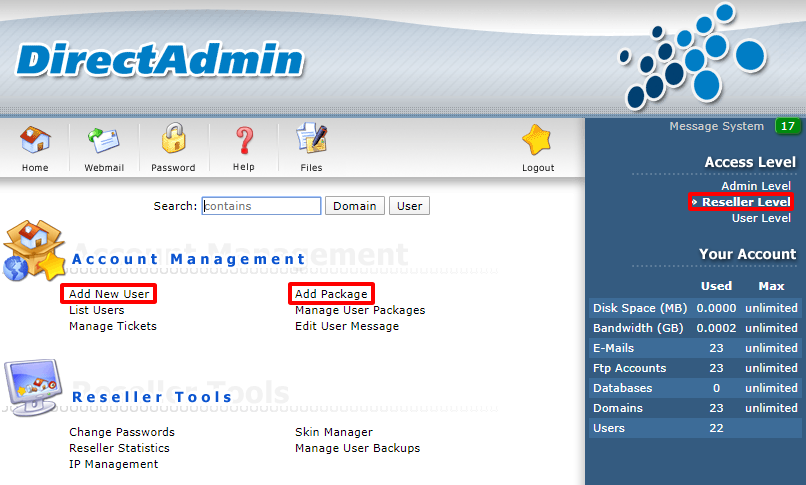Click the Reseller Tools monitor icon
The image size is (806, 485).
[x=33, y=387]
